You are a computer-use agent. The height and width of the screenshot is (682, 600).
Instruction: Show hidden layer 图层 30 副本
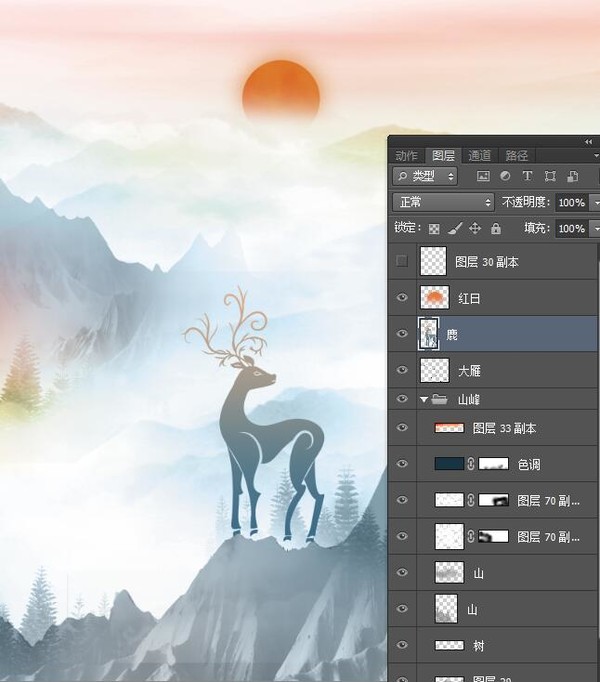pyautogui.click(x=402, y=261)
